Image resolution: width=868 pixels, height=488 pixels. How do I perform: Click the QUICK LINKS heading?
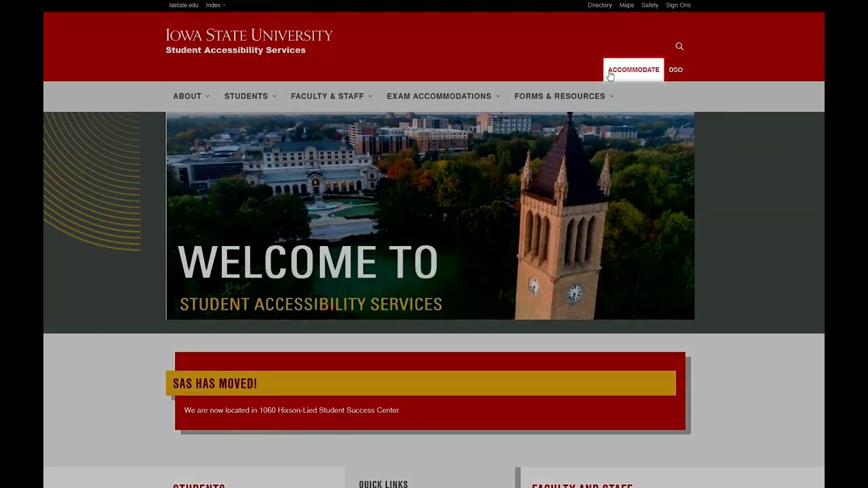click(x=383, y=484)
